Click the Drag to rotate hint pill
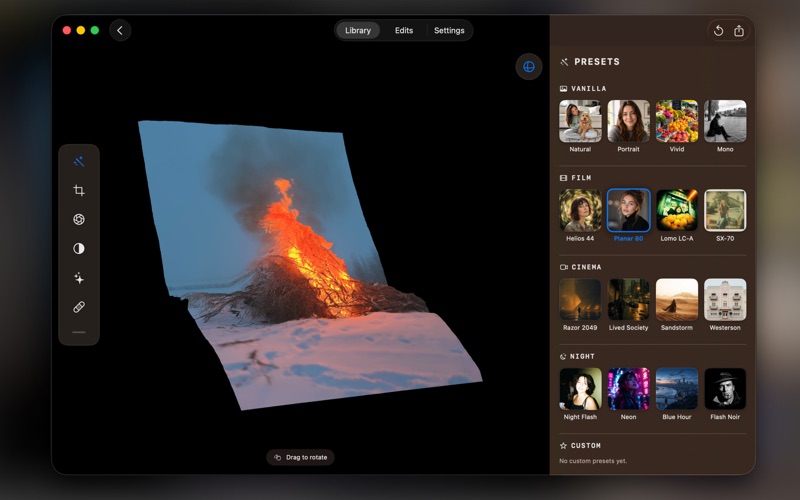Image resolution: width=800 pixels, height=500 pixels. pos(301,457)
